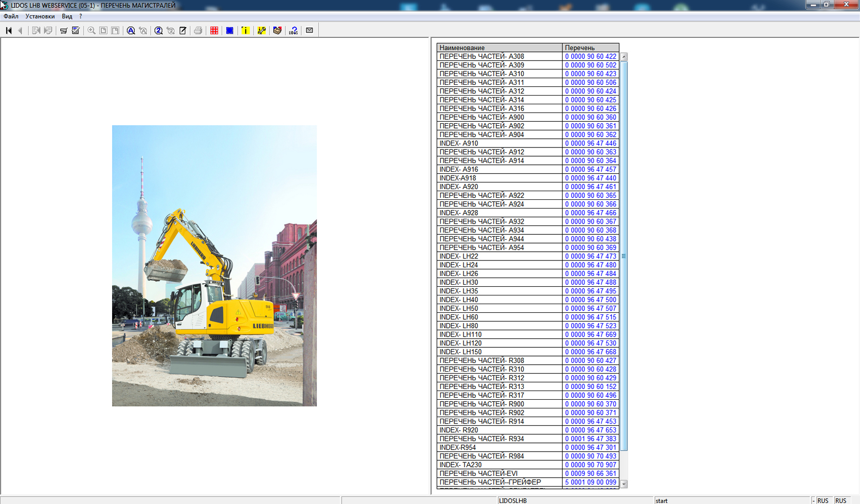The width and height of the screenshot is (860, 504).
Task: Click the blue number 2 search icon
Action: [x=158, y=31]
